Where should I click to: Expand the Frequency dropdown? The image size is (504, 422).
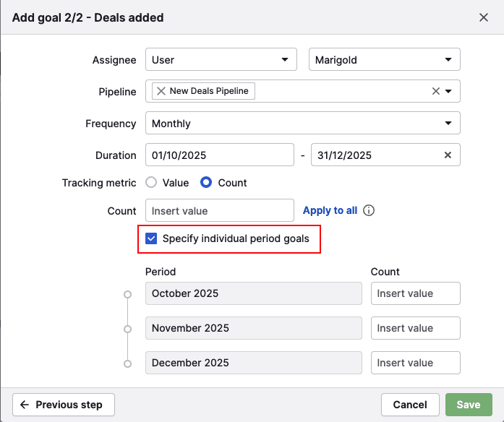click(302, 124)
